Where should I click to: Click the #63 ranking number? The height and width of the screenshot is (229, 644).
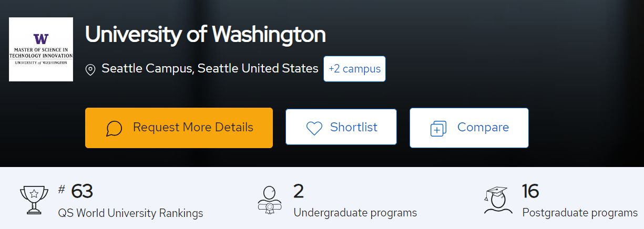[76, 191]
